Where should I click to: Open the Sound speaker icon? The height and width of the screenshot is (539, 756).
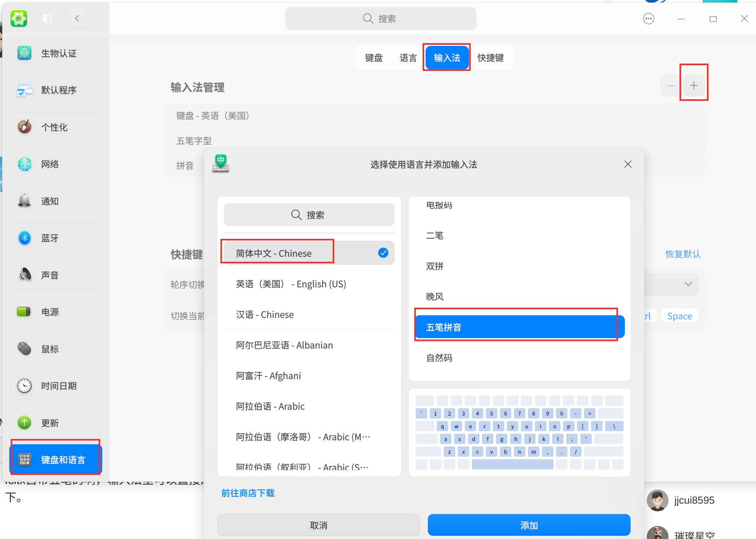coord(25,275)
